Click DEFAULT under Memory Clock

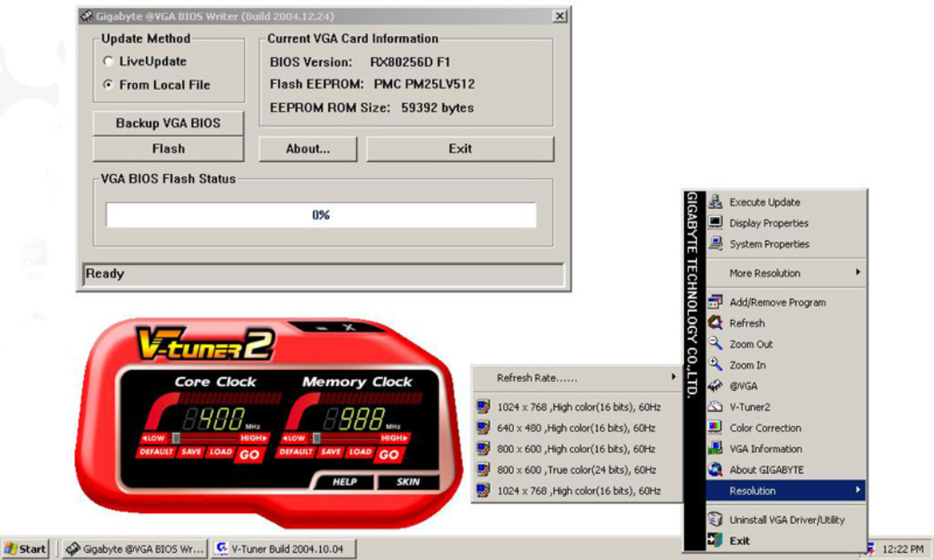tap(296, 452)
